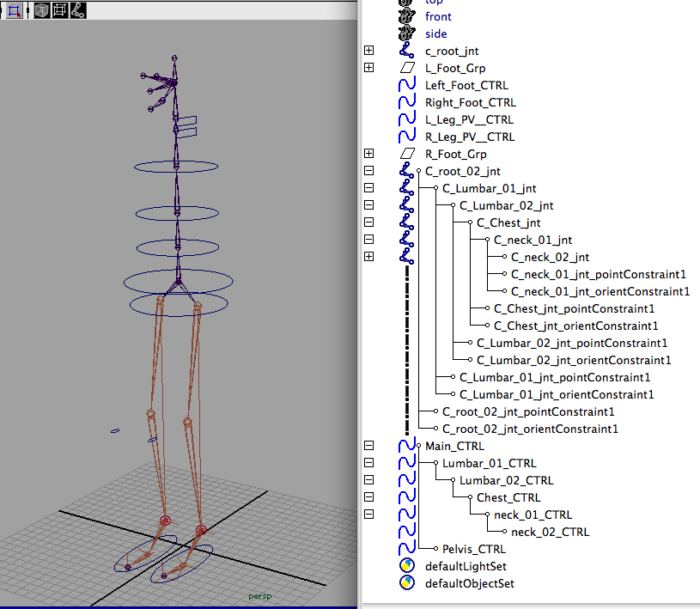This screenshot has width=700, height=609.
Task: Click the curve icon on Pelvis_CTRL row
Action: (407, 549)
